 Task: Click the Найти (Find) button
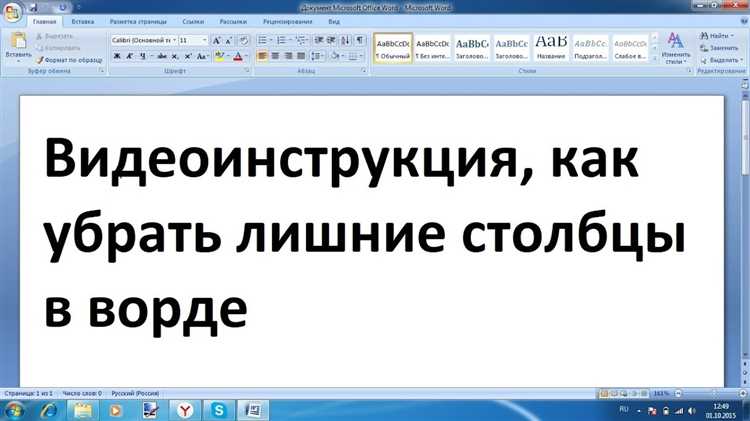(717, 36)
